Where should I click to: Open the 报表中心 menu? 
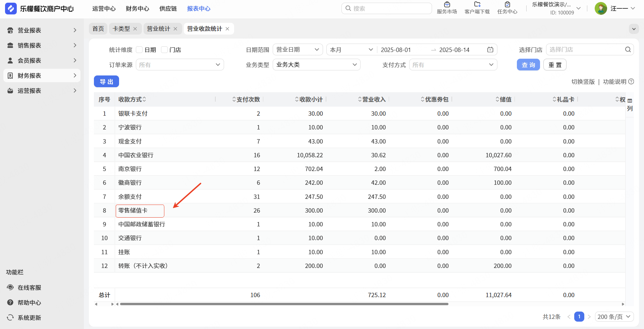(199, 8)
